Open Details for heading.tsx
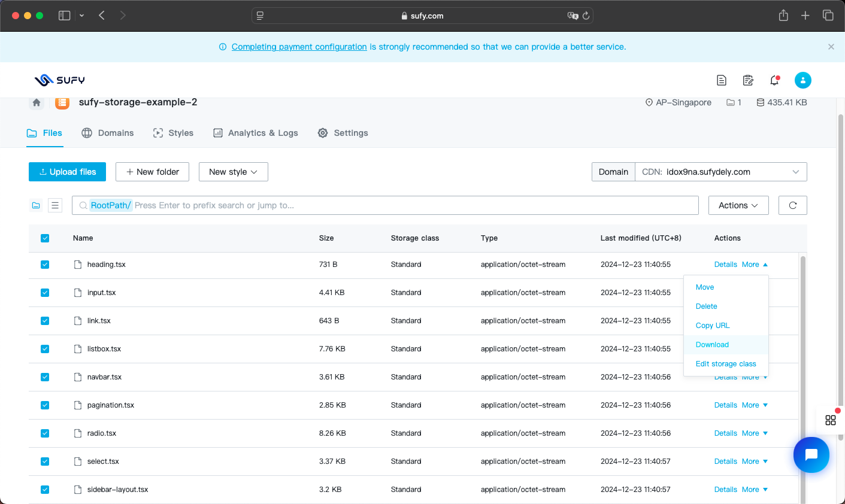The width and height of the screenshot is (845, 504). tap(726, 265)
